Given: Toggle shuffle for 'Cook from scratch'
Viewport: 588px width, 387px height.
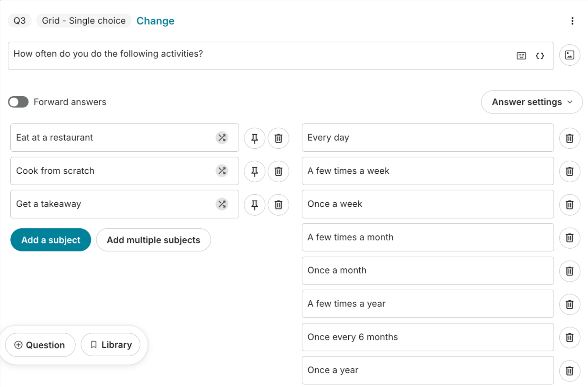Looking at the screenshot, I should tap(222, 171).
